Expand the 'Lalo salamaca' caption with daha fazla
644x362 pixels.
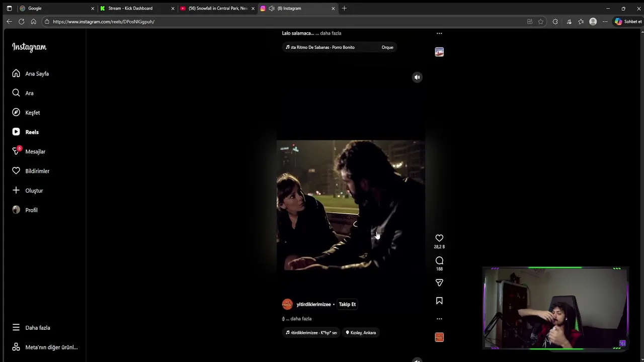331,33
